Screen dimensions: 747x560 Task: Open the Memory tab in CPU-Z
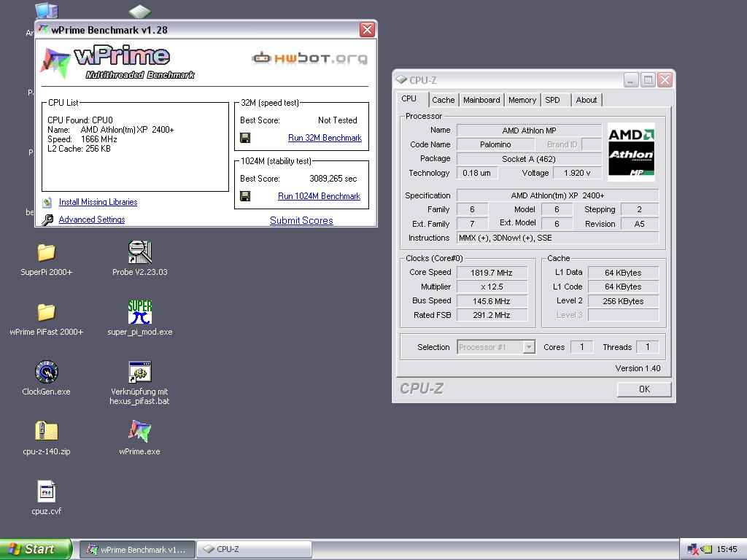coord(522,100)
